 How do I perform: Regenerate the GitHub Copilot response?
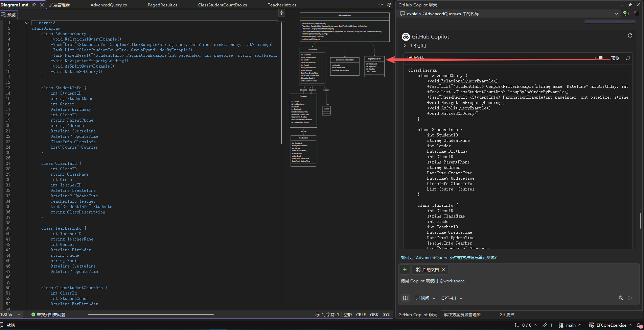click(x=630, y=36)
